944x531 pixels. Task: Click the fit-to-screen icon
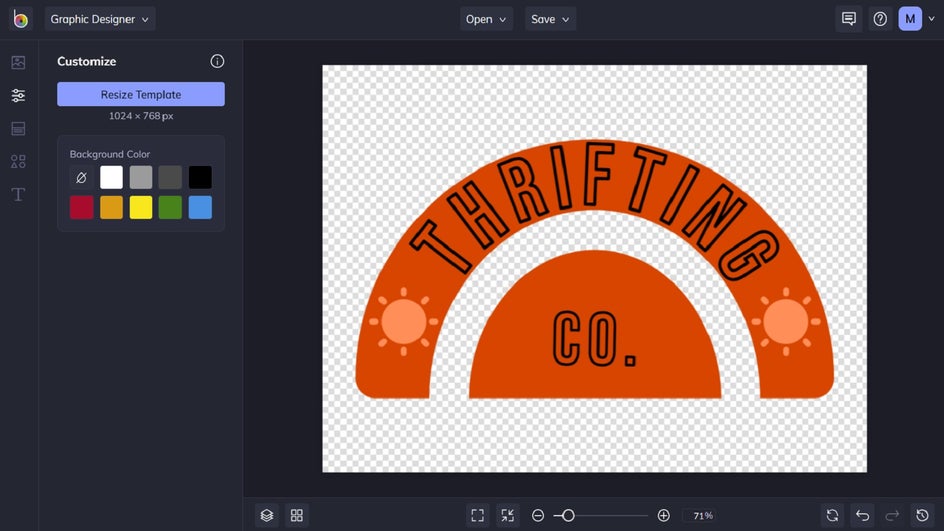[x=478, y=515]
